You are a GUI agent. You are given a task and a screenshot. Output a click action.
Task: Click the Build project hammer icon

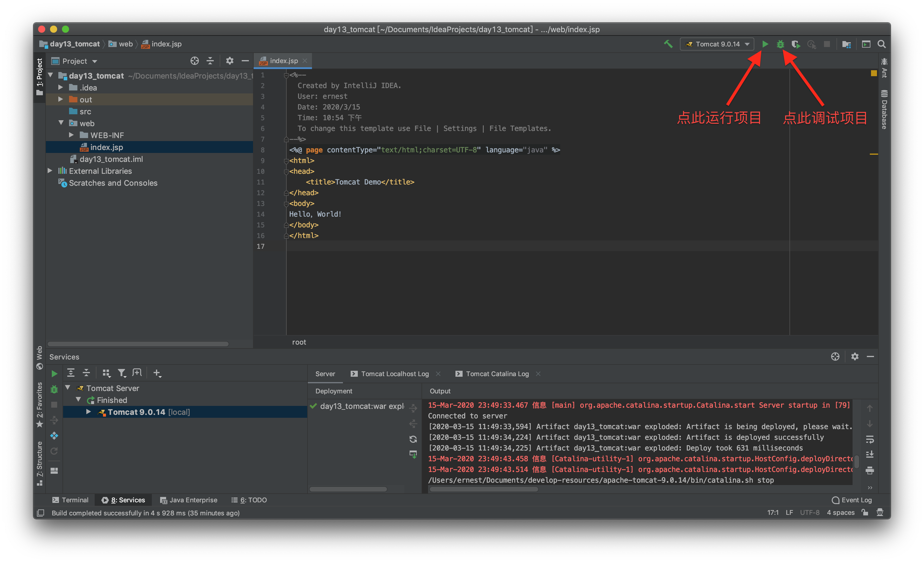(x=668, y=44)
